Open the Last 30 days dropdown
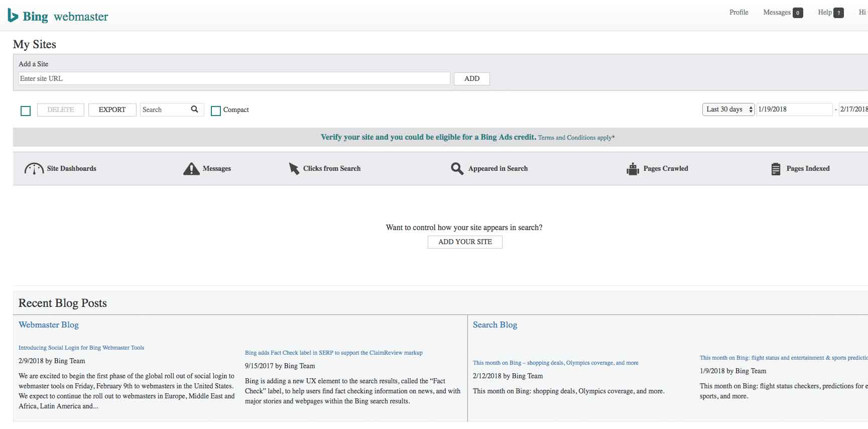The width and height of the screenshot is (868, 429). point(728,110)
